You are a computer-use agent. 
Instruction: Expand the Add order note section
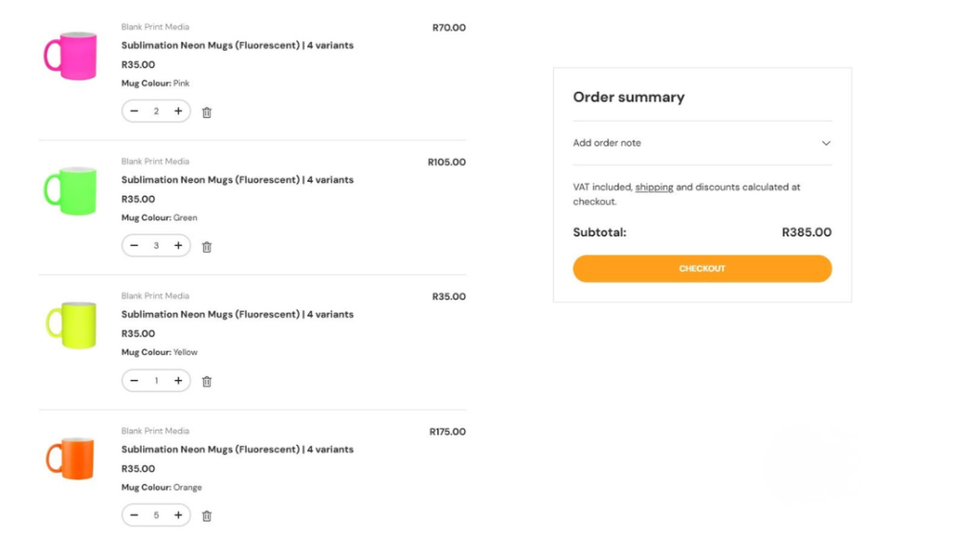coord(702,143)
